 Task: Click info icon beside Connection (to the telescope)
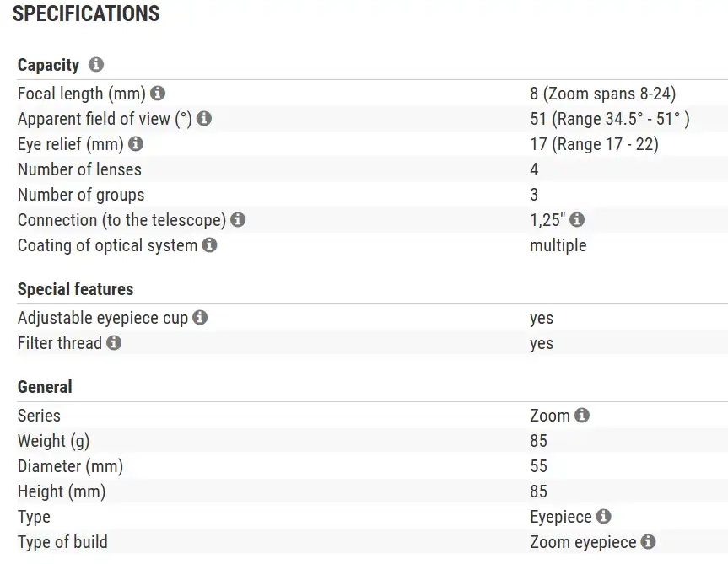tap(238, 220)
